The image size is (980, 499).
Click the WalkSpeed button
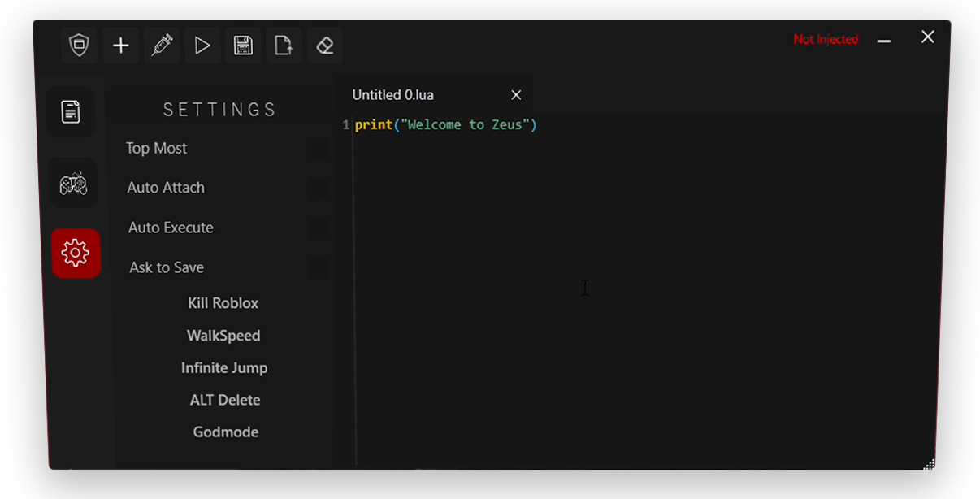223,336
